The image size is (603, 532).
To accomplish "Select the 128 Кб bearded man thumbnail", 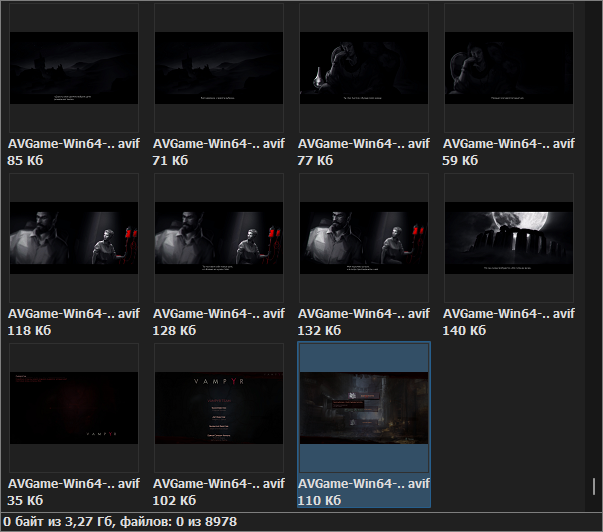I will 219,238.
